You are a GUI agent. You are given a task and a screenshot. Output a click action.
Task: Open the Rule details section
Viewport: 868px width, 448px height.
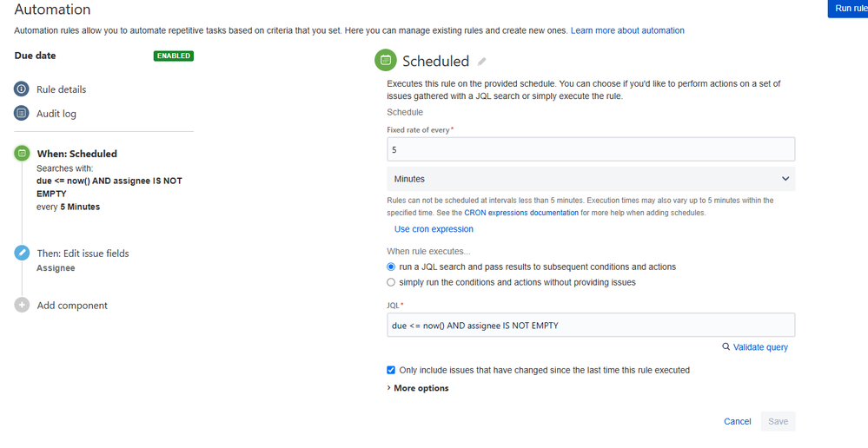(x=61, y=89)
